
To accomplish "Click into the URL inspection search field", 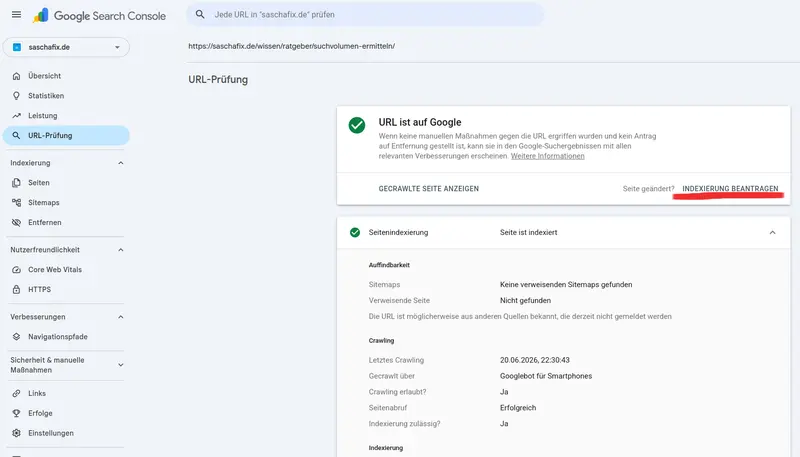I will pyautogui.click(x=365, y=15).
